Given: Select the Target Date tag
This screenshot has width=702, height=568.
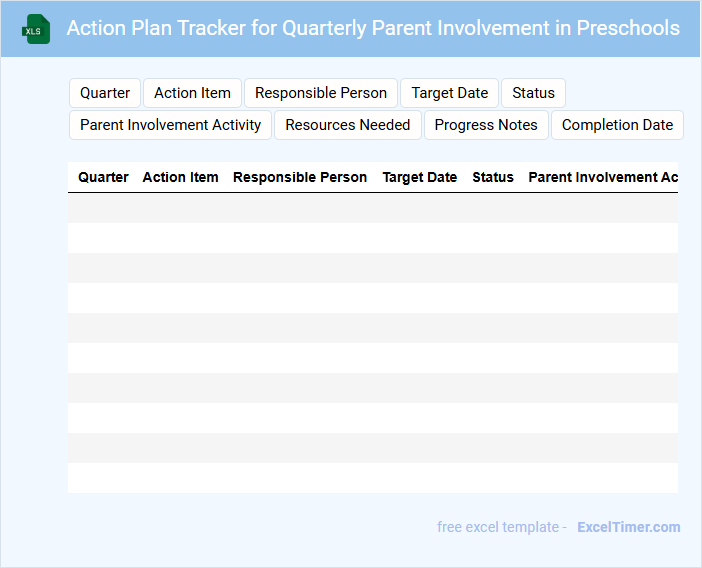Looking at the screenshot, I should point(450,93).
